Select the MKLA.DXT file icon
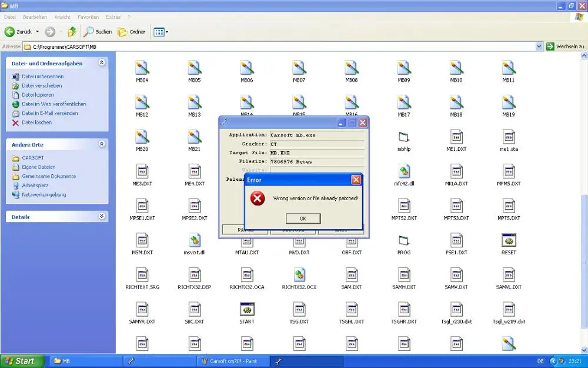The image size is (588, 368). 456,171
